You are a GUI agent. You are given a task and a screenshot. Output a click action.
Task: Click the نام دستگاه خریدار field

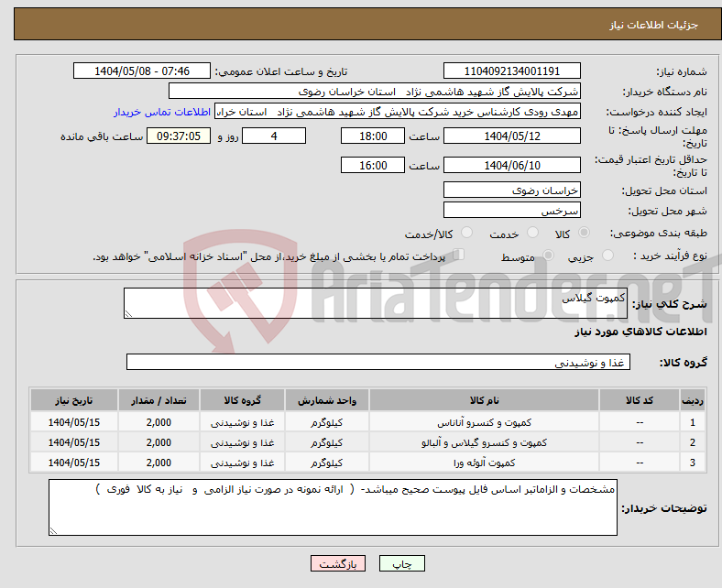pos(375,92)
